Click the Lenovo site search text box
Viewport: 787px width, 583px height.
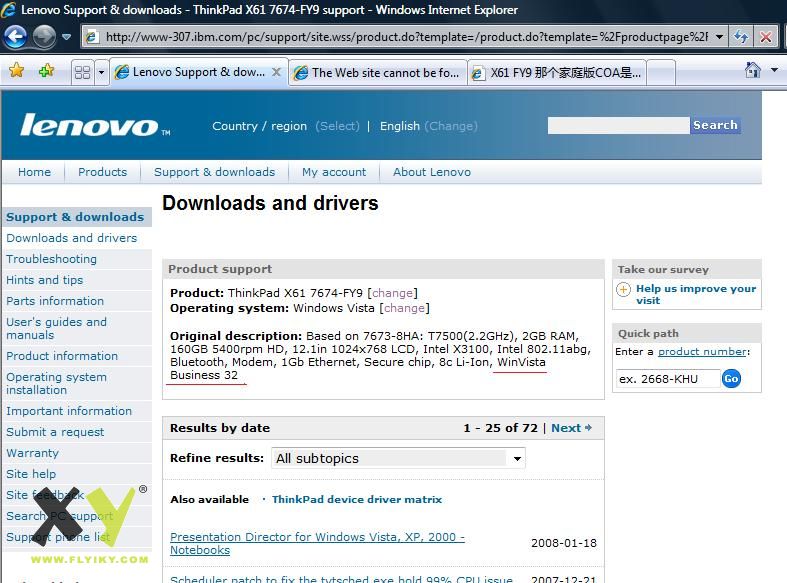(x=618, y=125)
